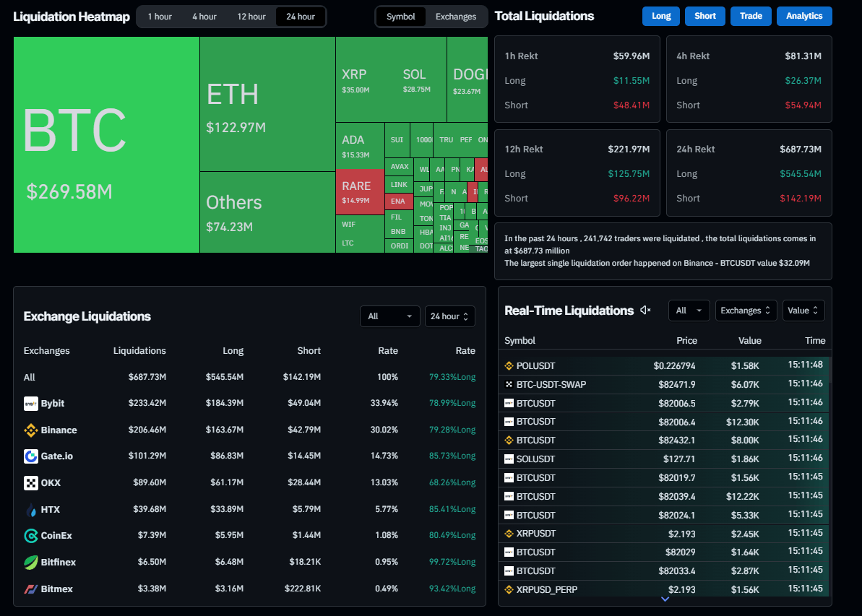This screenshot has width=862, height=616.
Task: Click the Binance icon beside XRPUSD_PERP
Action: tap(509, 589)
